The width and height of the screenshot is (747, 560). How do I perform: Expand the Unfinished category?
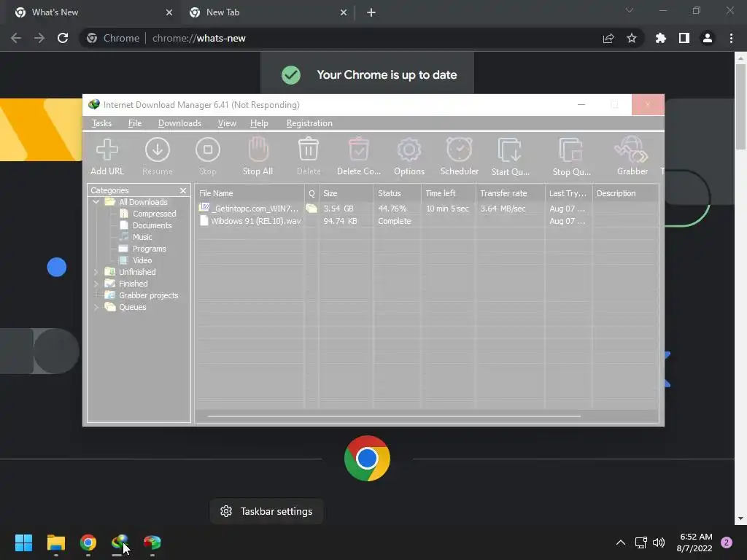96,272
